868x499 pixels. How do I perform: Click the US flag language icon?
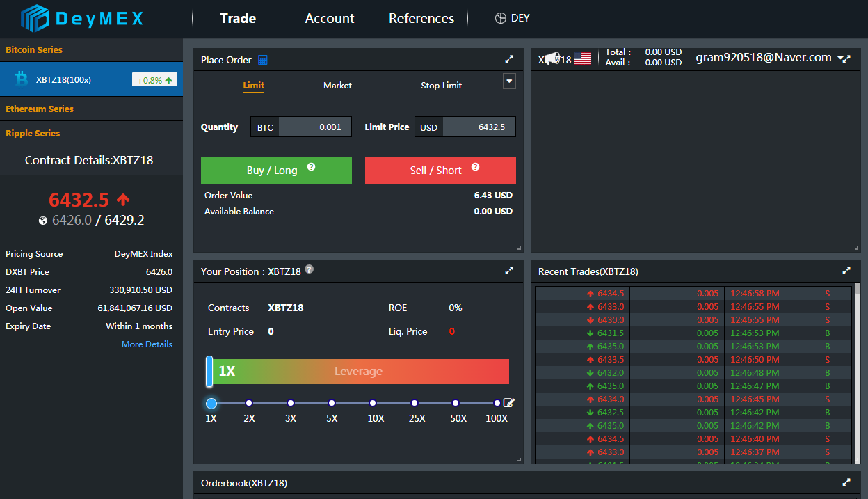(583, 58)
